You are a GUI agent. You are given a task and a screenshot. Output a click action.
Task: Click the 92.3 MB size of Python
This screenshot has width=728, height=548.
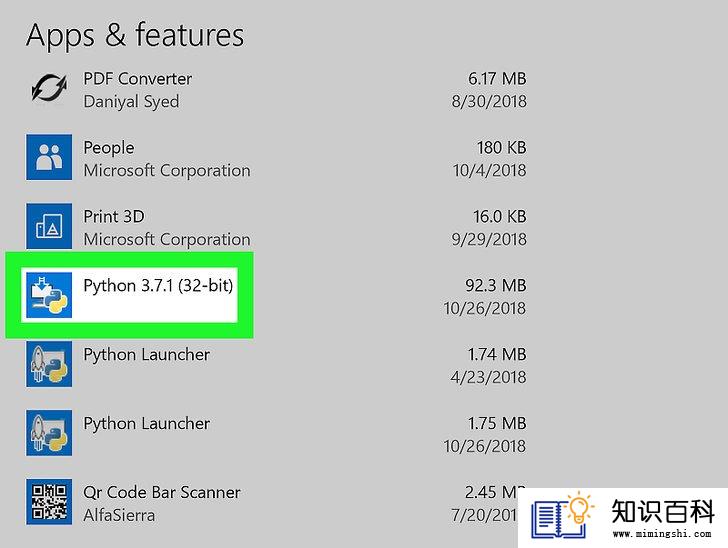pos(495,286)
